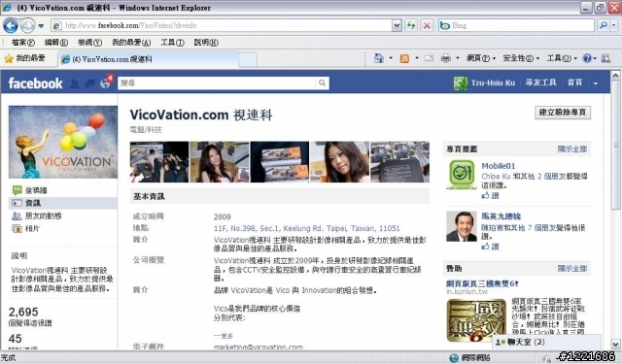Open the 我的最愛(A) menu
Image resolution: width=622 pixels, height=364 pixels.
coord(131,43)
